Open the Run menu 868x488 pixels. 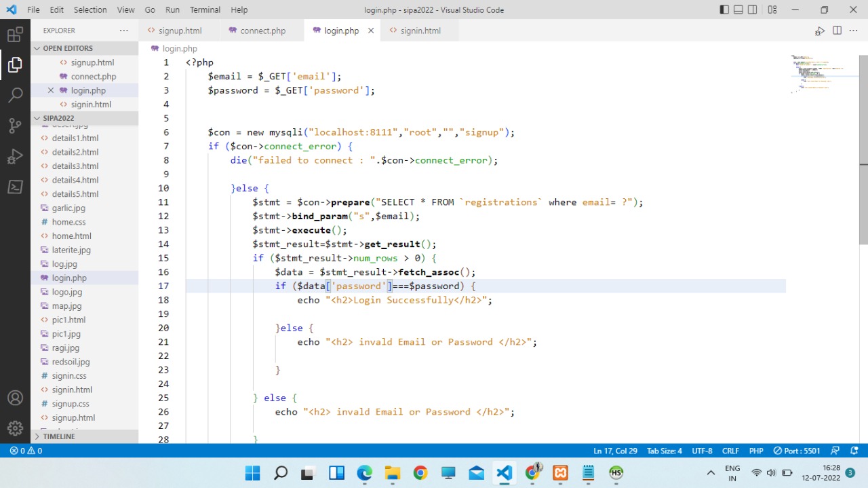tap(173, 10)
